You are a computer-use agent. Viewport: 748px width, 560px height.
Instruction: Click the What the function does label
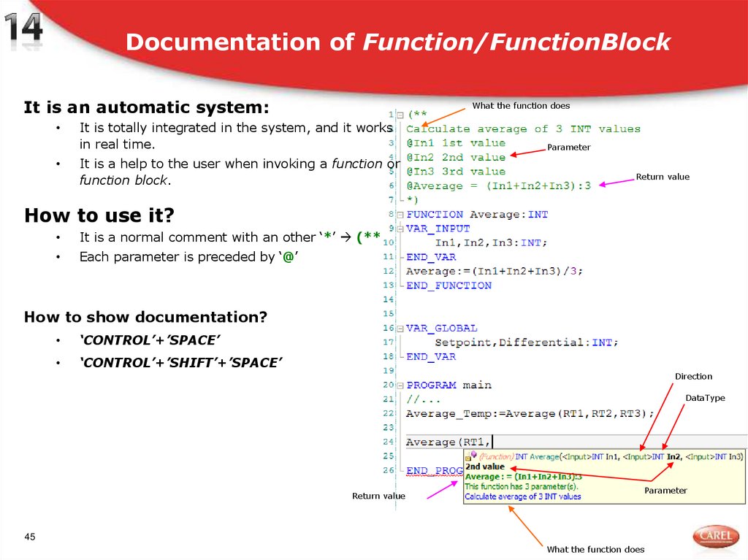[x=523, y=105]
